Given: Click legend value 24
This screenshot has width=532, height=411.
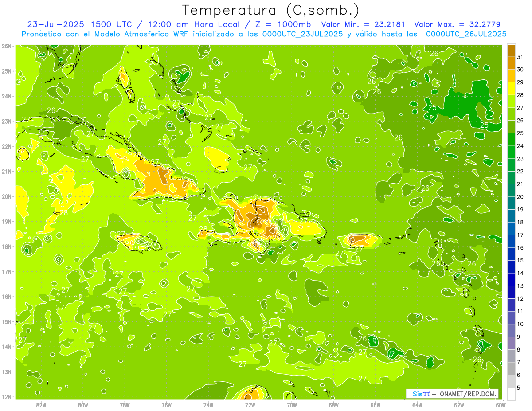Looking at the screenshot, I should 520,145.
